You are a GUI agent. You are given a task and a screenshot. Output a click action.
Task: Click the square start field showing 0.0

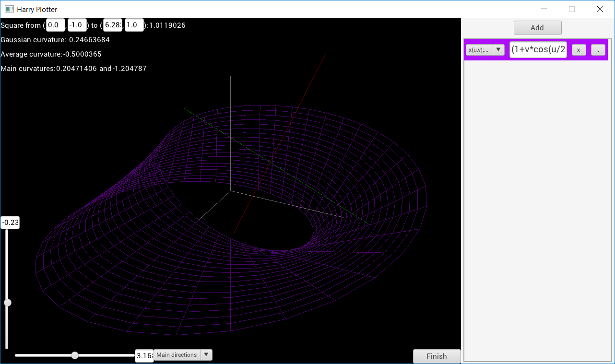click(x=56, y=25)
